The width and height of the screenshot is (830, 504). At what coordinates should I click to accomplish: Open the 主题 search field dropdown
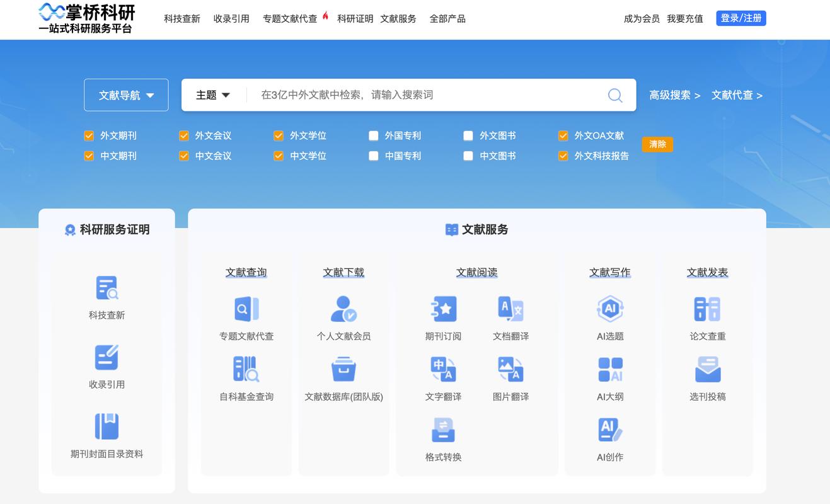point(212,94)
